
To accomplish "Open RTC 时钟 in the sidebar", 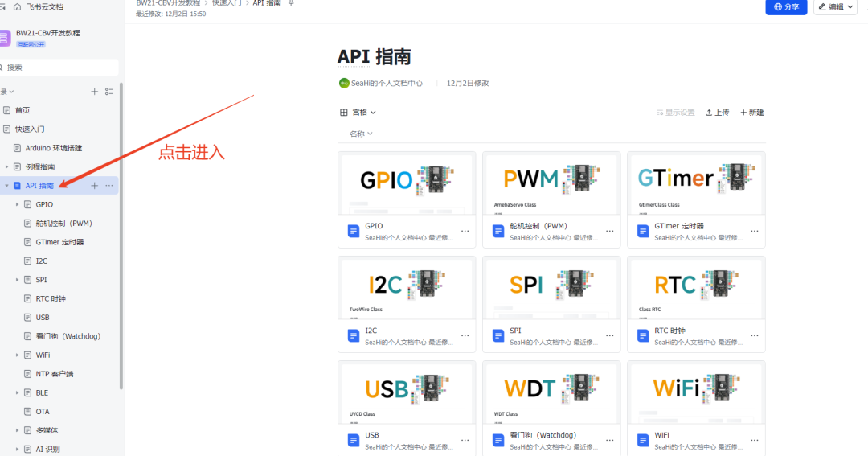I will click(51, 298).
